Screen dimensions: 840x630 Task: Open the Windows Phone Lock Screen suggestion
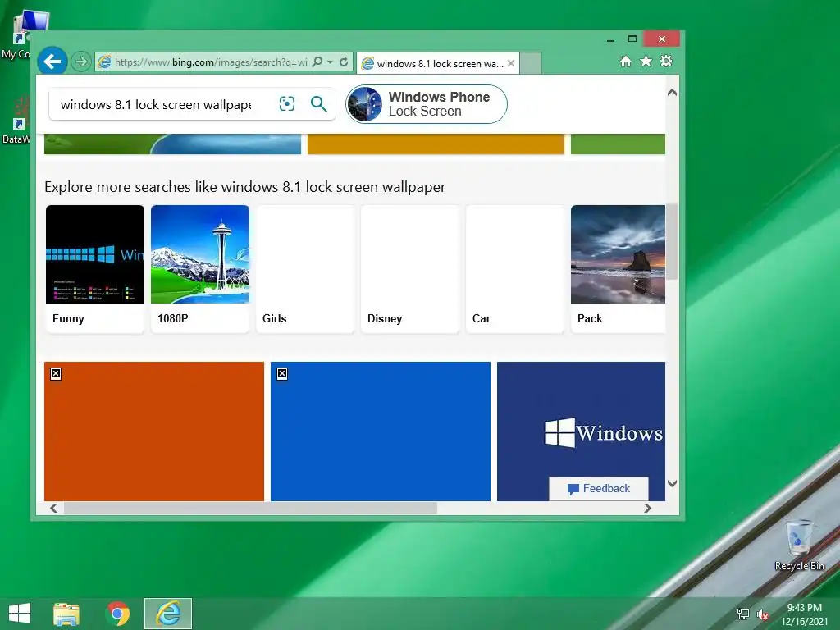[x=427, y=104]
